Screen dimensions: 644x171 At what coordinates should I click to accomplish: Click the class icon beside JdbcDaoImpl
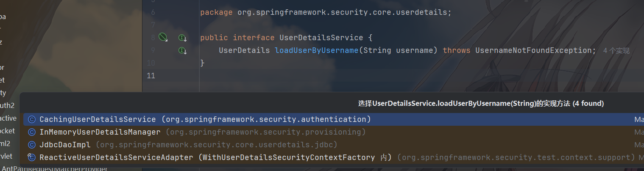coord(31,145)
